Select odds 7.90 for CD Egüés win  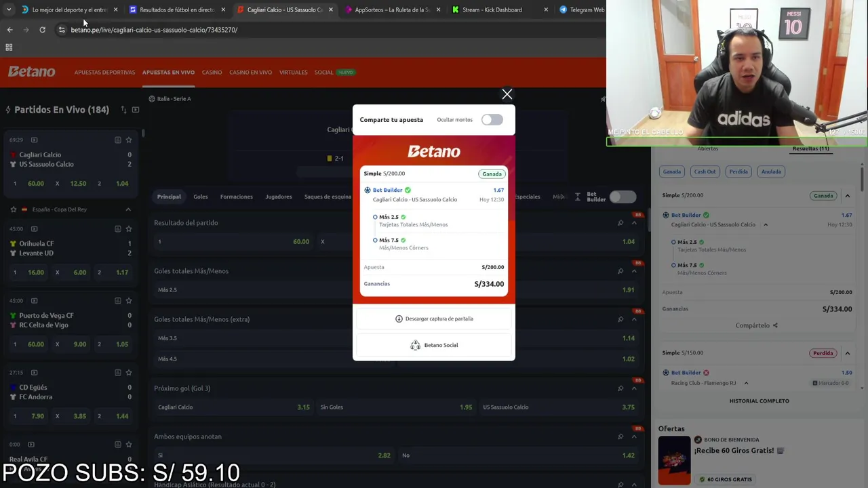(x=28, y=416)
